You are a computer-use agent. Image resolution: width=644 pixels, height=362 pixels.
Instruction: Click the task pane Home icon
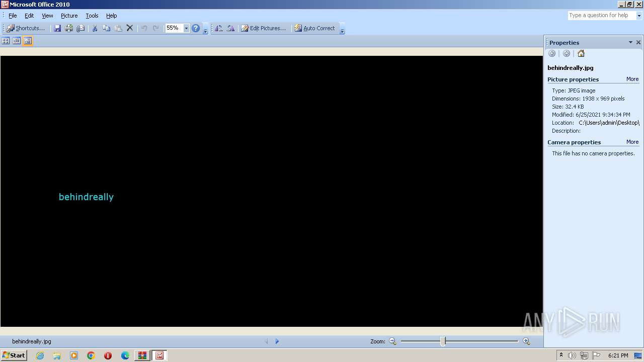(x=581, y=53)
